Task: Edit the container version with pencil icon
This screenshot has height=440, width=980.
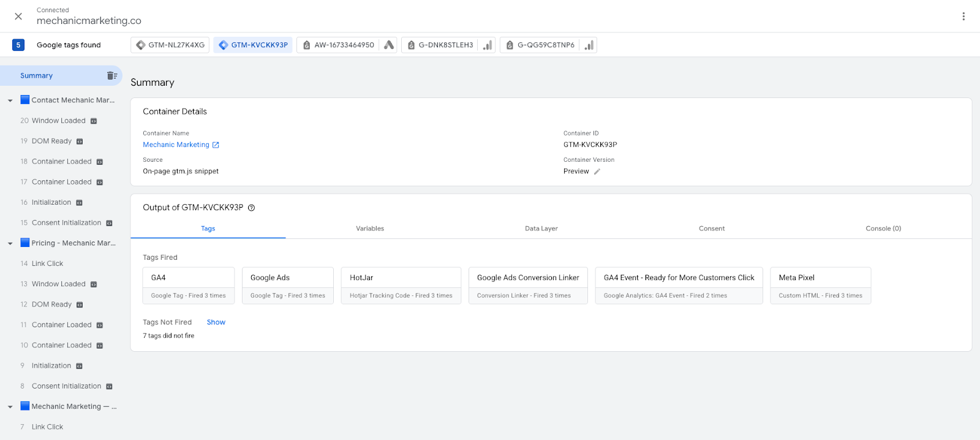Action: [597, 172]
